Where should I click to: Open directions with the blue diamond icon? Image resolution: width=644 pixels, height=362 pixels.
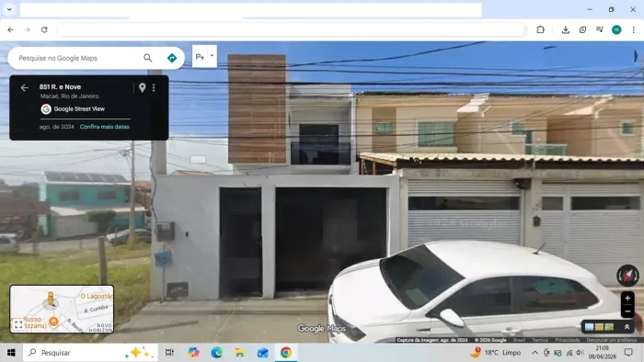point(172,58)
